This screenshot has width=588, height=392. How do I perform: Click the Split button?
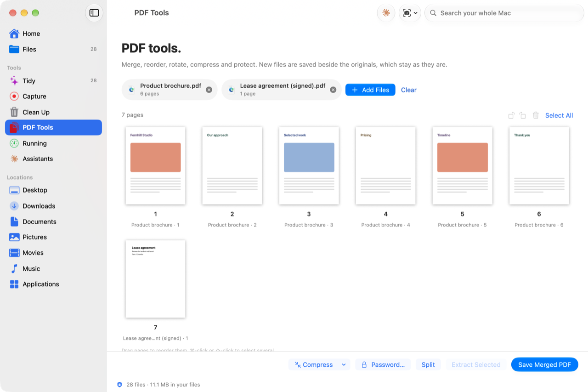(428, 365)
